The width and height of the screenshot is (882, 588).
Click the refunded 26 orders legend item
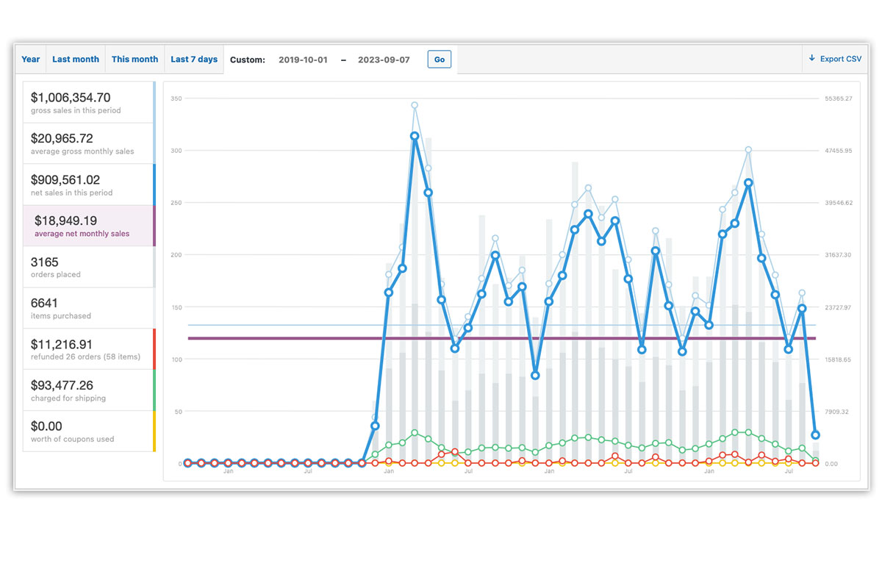[88, 349]
